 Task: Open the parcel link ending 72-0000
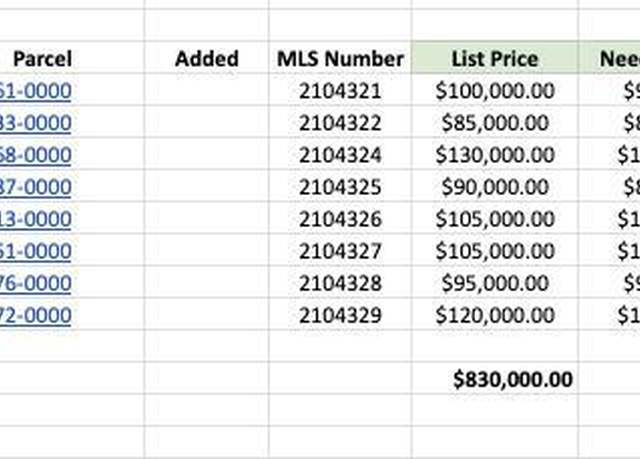click(36, 315)
